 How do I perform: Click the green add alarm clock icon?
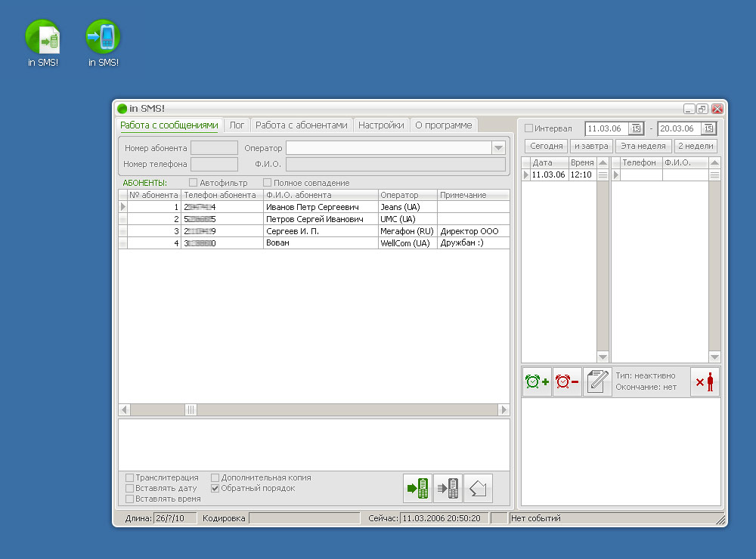(537, 383)
